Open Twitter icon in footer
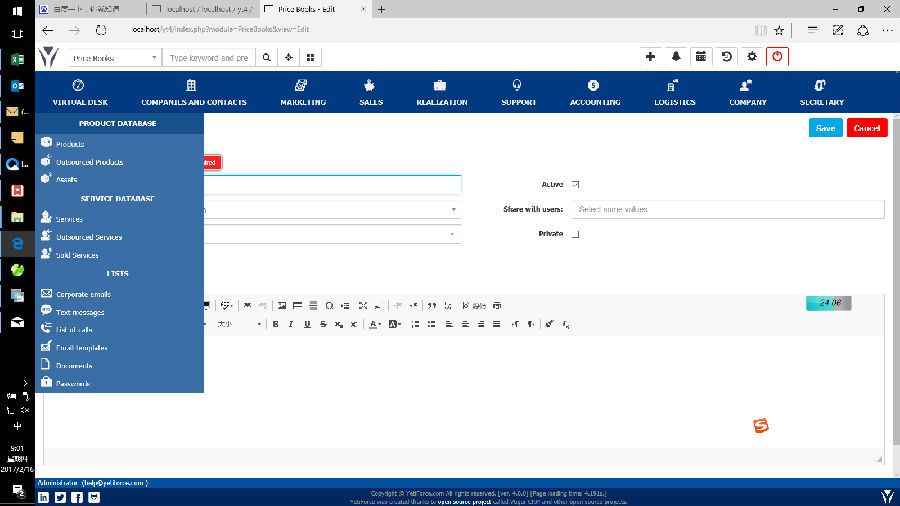The image size is (900, 506). point(60,497)
